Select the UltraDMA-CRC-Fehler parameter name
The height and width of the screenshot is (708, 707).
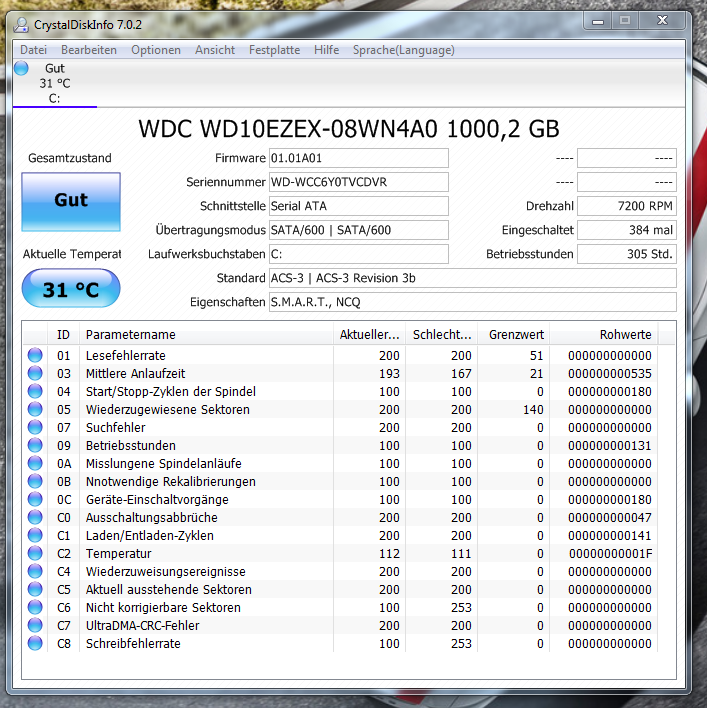click(x=142, y=625)
